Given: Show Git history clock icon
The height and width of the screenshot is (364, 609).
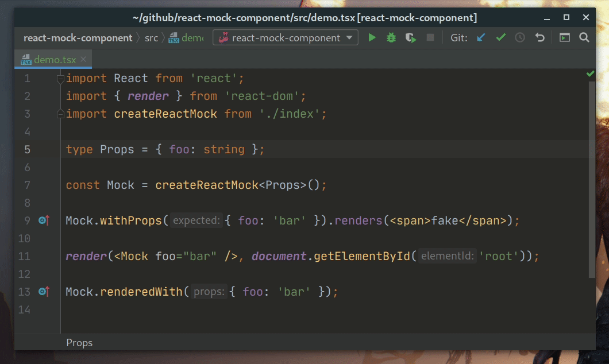Looking at the screenshot, I should click(x=520, y=38).
